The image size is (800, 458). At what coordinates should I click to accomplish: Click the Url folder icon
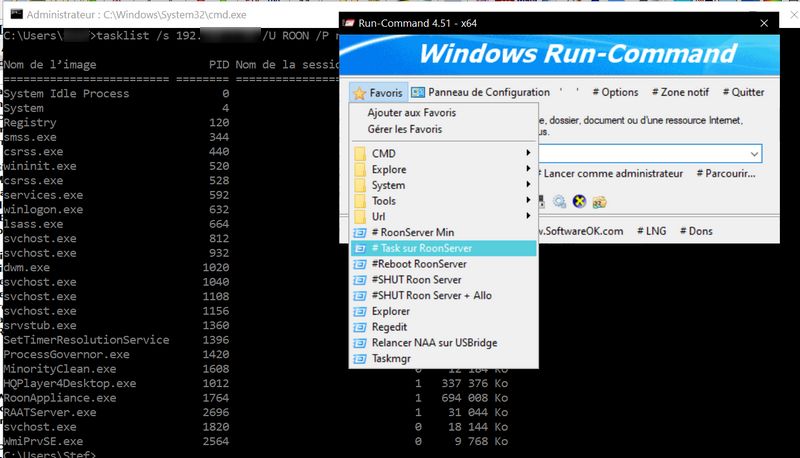click(360, 217)
